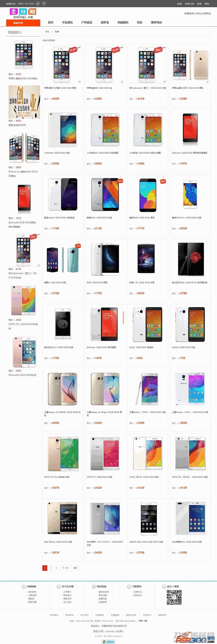
Task: Click the Weibo icon in the top bar
Action: (38, 3)
